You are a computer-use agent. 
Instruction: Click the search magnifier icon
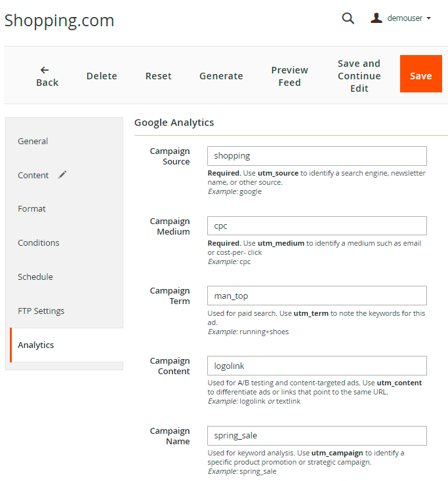(348, 18)
